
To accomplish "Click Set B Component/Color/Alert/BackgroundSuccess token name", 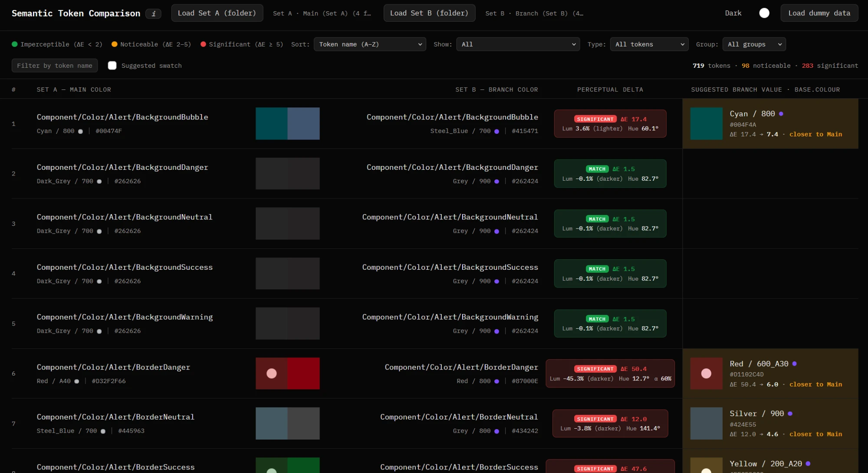I will [450, 267].
